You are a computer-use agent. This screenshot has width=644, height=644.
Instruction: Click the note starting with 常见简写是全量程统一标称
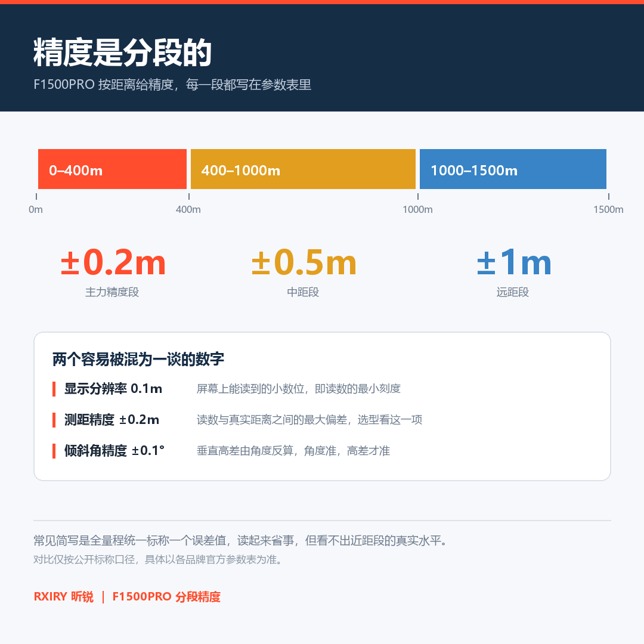(x=240, y=540)
